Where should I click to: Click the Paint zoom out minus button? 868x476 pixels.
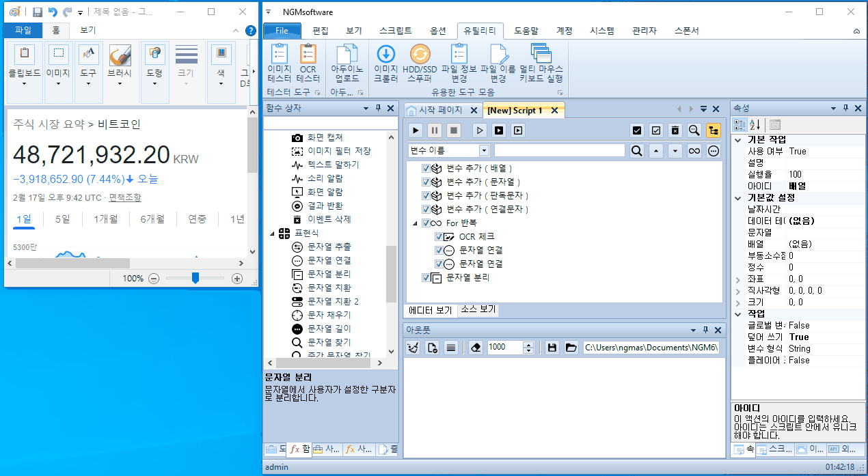tap(154, 279)
